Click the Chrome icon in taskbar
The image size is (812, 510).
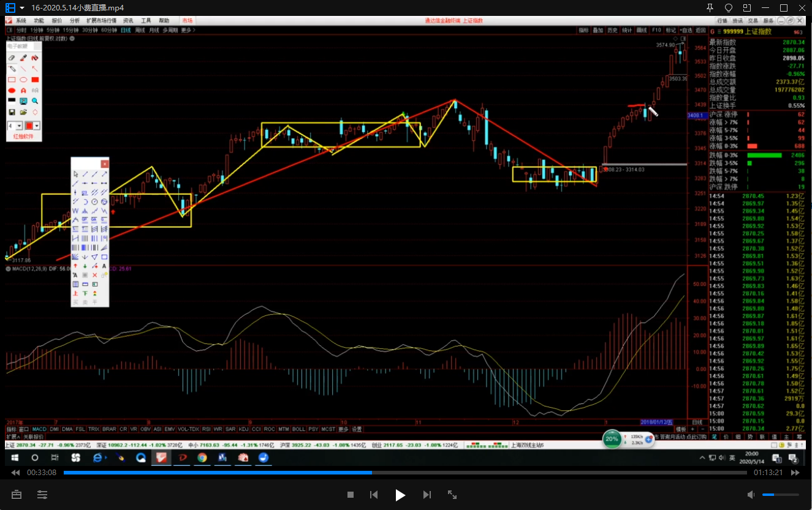(202, 457)
